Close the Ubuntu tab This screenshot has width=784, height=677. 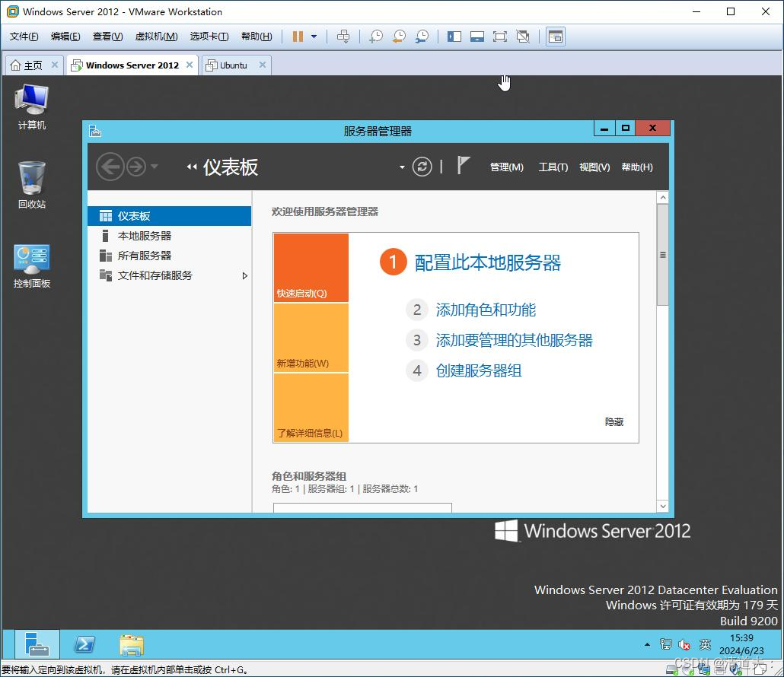263,65
